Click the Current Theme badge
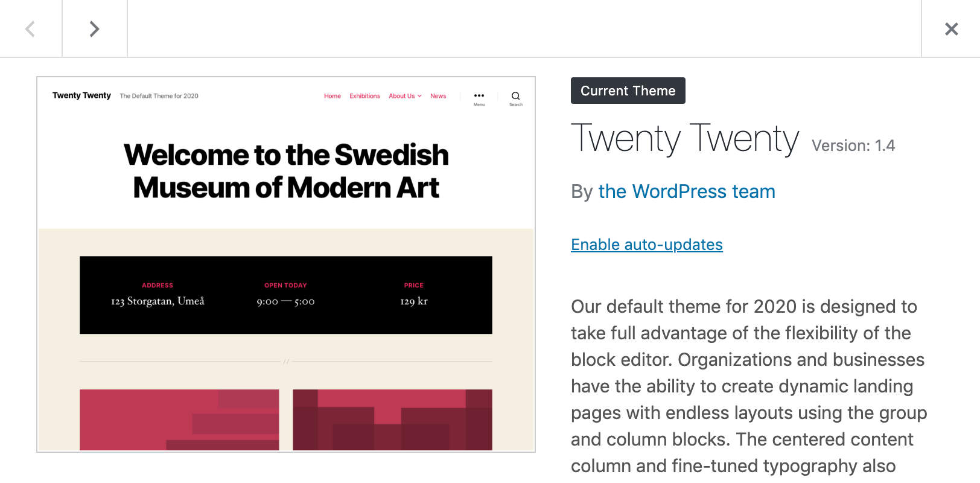 (x=628, y=91)
